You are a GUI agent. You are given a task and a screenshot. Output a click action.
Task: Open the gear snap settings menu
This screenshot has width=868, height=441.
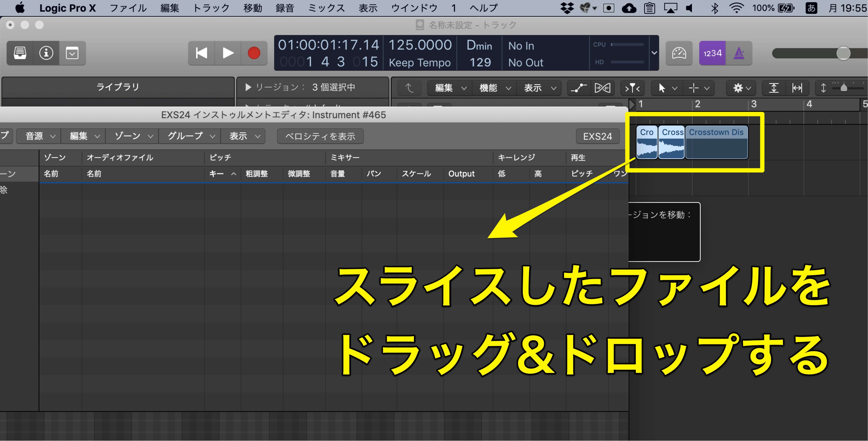pyautogui.click(x=741, y=88)
